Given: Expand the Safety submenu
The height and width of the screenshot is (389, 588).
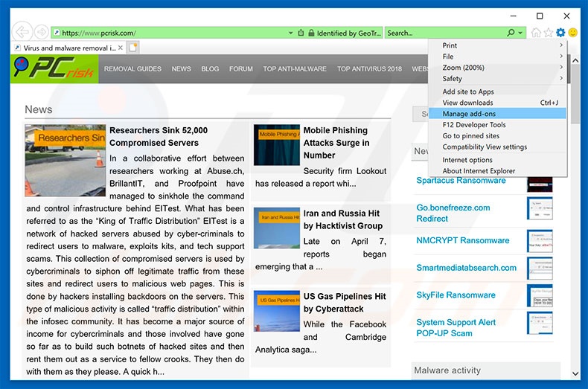Looking at the screenshot, I should point(497,79).
